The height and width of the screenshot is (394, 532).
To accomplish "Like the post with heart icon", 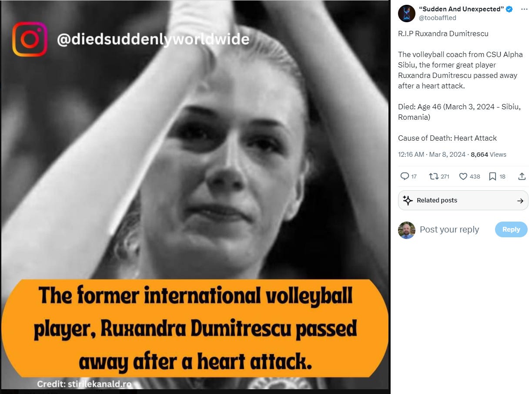I will 463,176.
